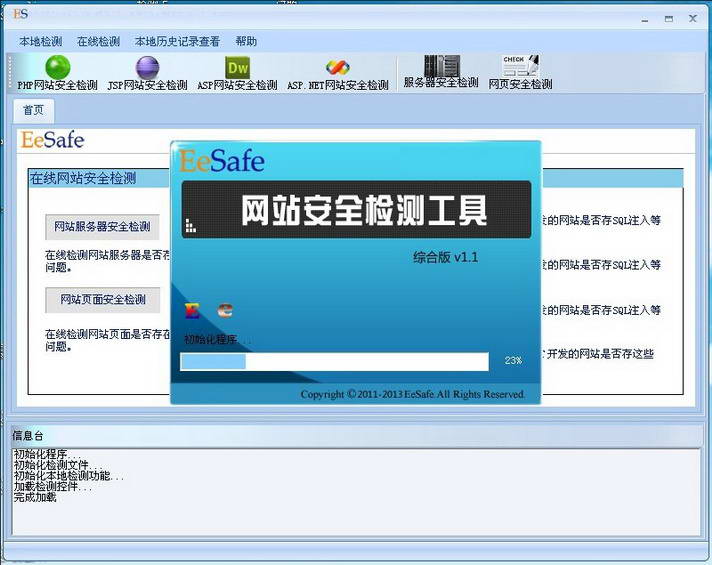Click the 23% progress label

513,361
